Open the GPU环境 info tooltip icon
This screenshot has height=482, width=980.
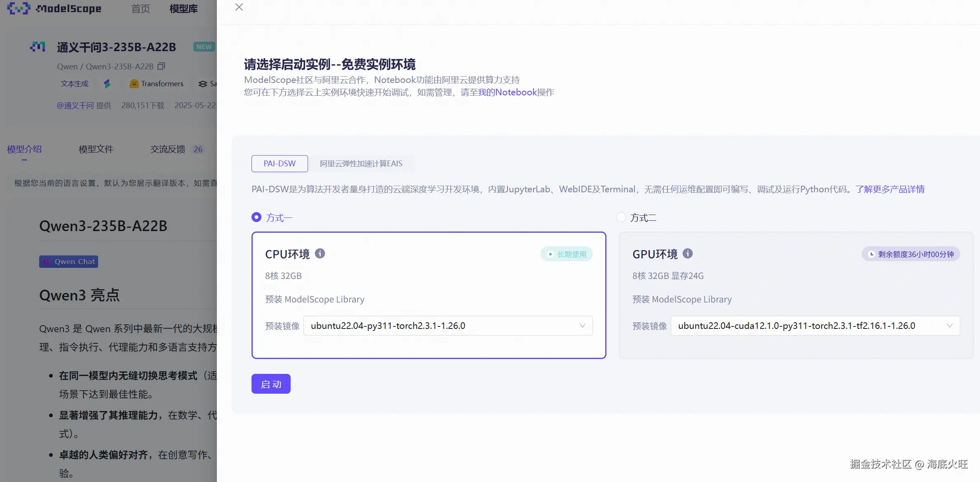tap(688, 253)
